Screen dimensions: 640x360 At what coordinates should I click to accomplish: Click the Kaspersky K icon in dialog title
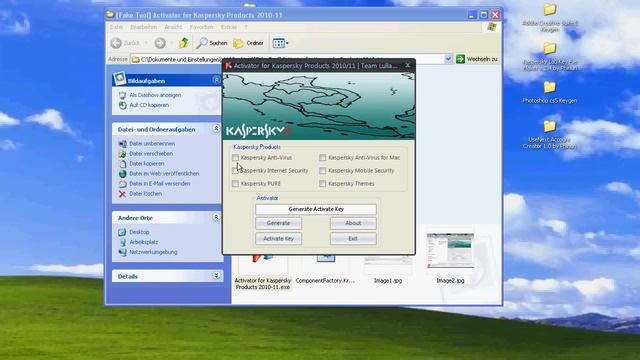pos(229,65)
